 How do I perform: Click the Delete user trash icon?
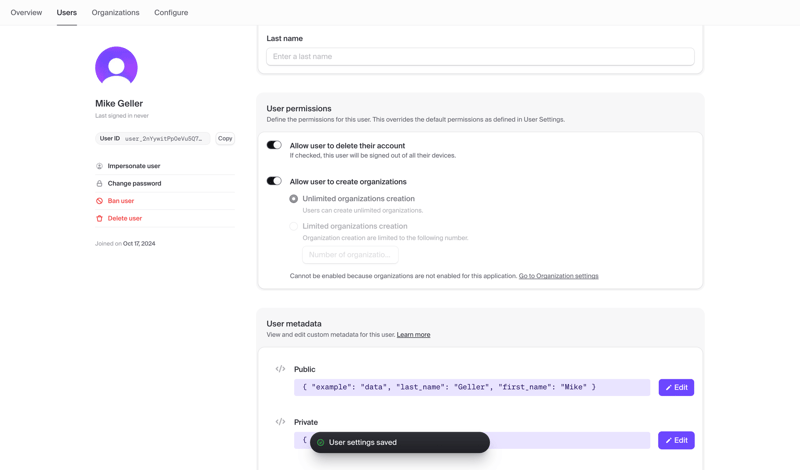click(x=99, y=218)
